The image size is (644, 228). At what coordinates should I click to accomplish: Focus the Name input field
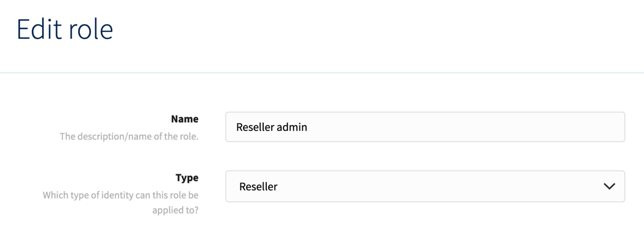tap(425, 127)
